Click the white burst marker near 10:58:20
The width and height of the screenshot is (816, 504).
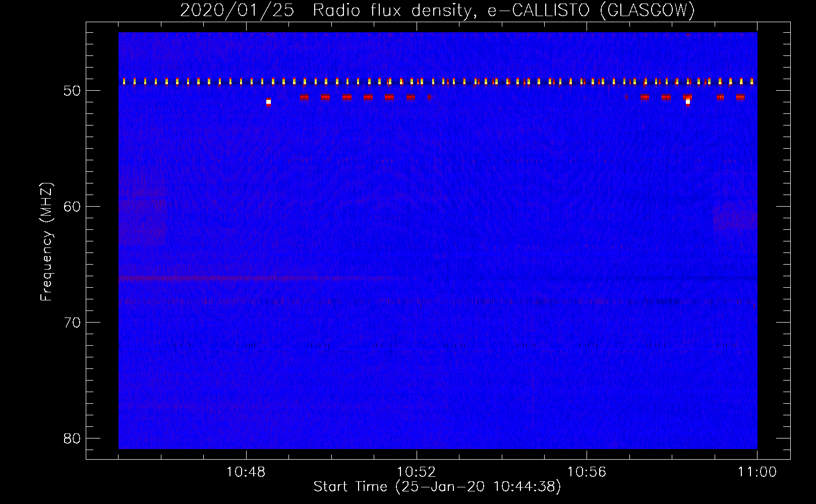(x=687, y=102)
